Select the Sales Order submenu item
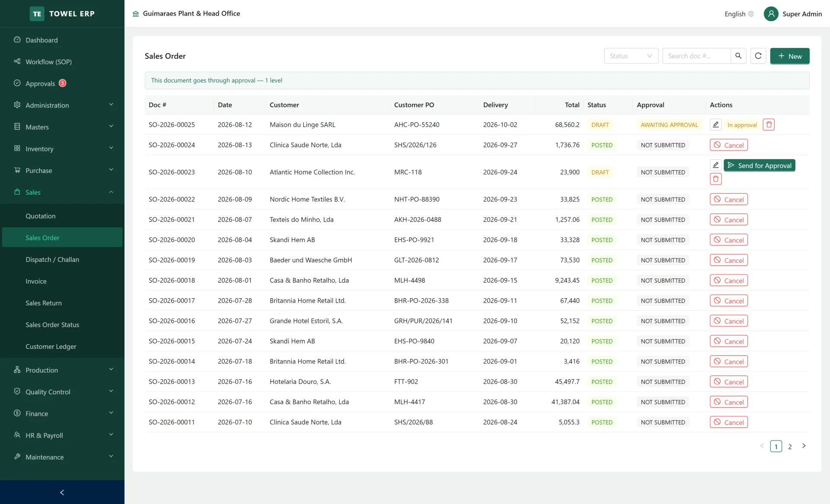Image resolution: width=830 pixels, height=504 pixels. pos(62,237)
